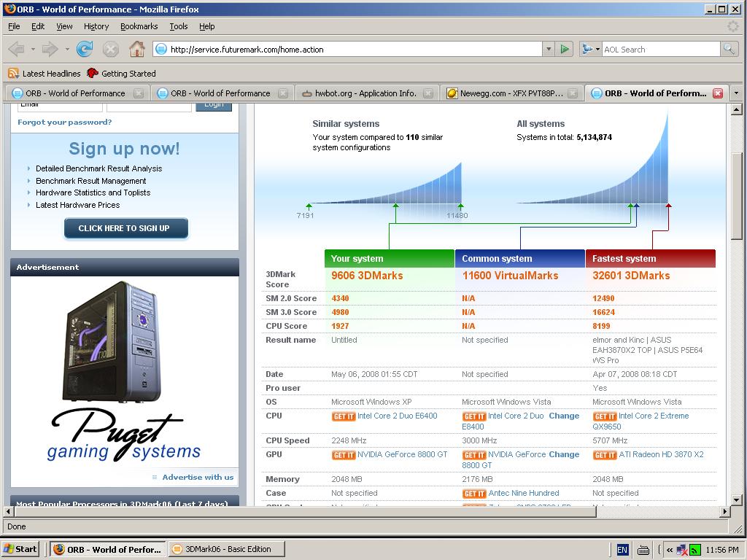Image resolution: width=747 pixels, height=560 pixels.
Task: Click the Forward arrow button
Action: [50, 49]
